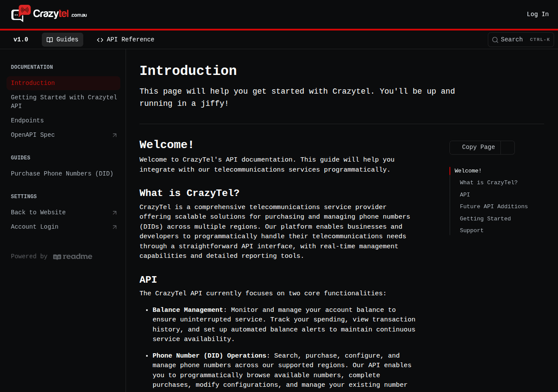558x392 pixels.
Task: Click the Crazytel logo
Action: click(49, 14)
